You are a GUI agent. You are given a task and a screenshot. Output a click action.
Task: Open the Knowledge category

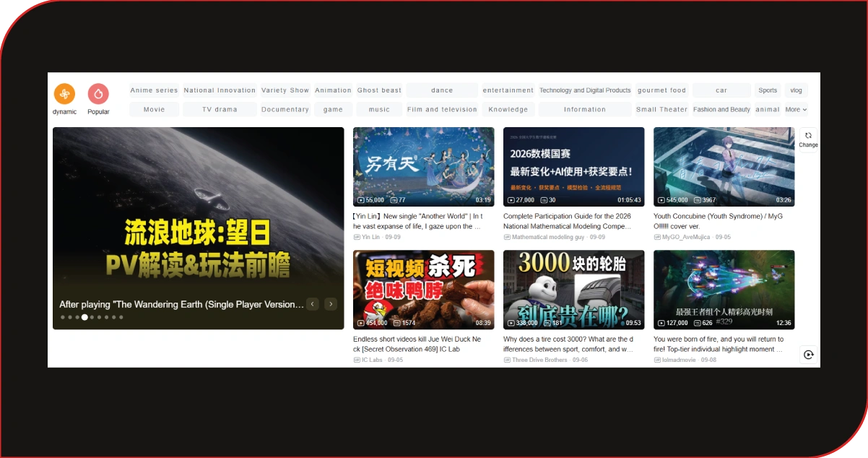point(508,110)
